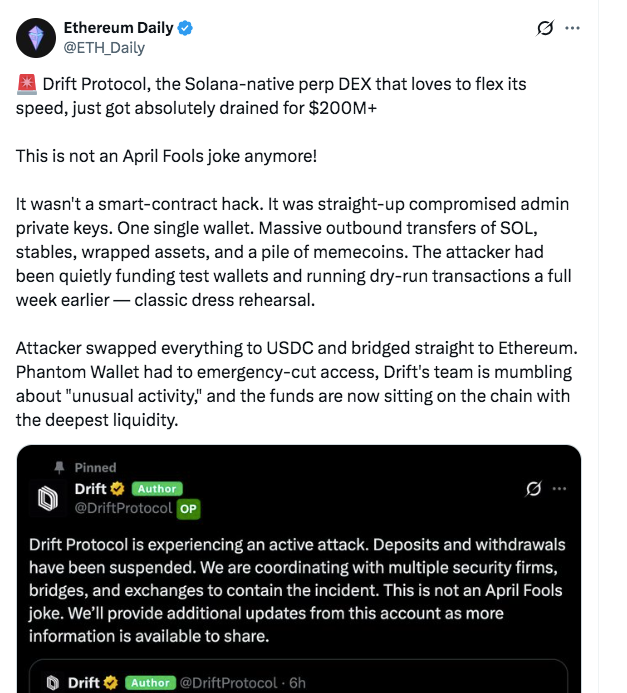The width and height of the screenshot is (627, 693).
Task: Click the Grok icon in quoted Drift tweet
Action: coord(534,489)
